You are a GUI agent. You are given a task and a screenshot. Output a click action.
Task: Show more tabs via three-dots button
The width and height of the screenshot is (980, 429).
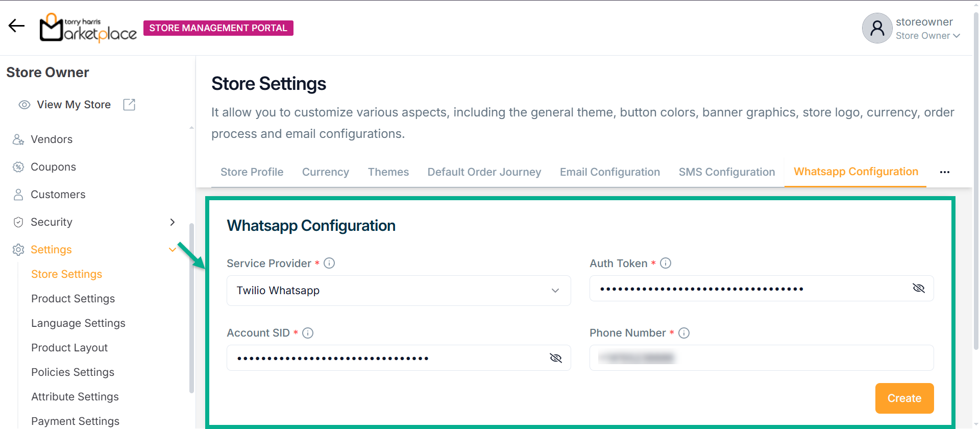pos(944,172)
